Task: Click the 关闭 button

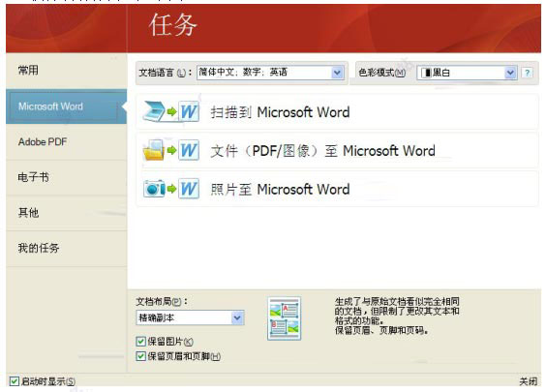Action: 529,381
